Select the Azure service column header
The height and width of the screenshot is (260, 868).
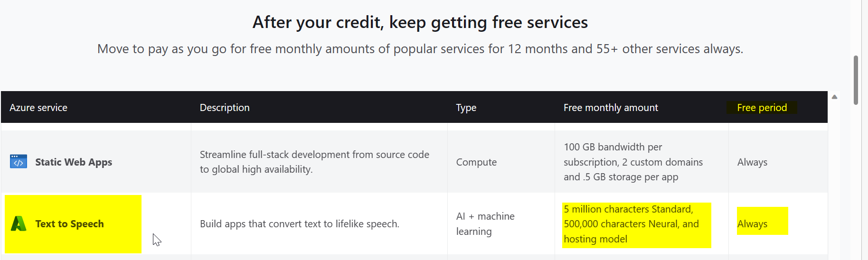tap(38, 108)
